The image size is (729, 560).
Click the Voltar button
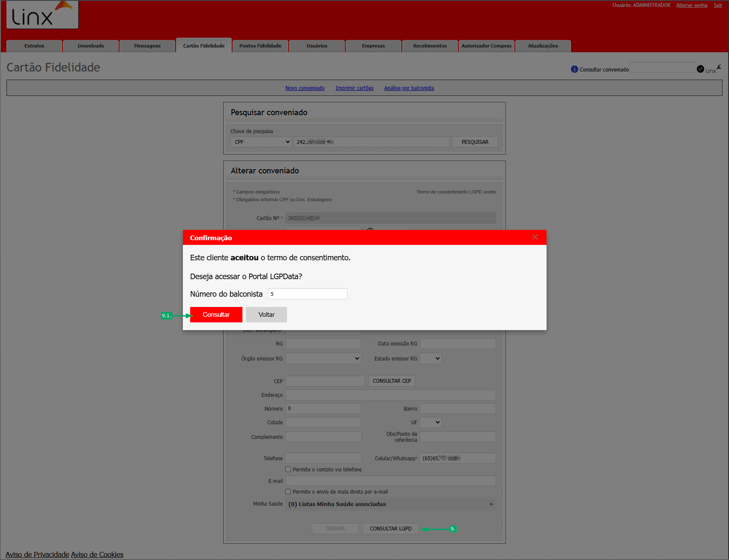pos(266,315)
